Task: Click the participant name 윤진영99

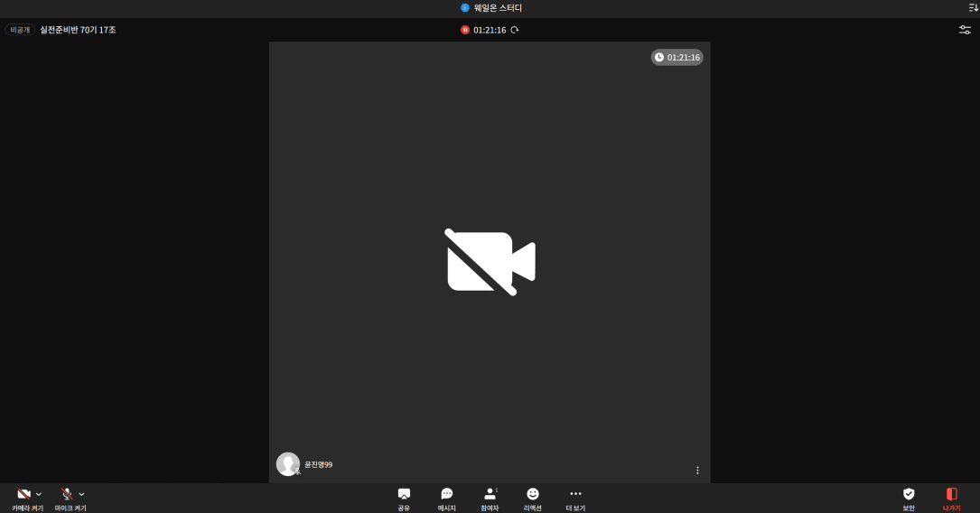Action: [x=318, y=465]
